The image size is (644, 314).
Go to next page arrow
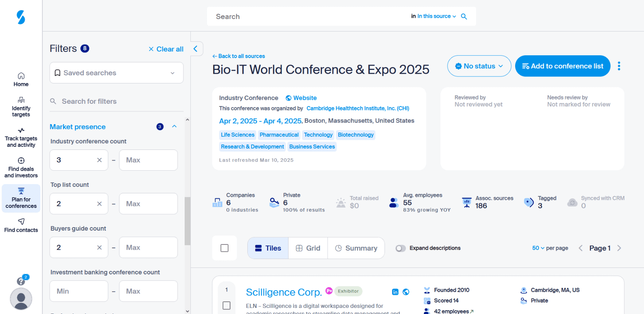619,248
